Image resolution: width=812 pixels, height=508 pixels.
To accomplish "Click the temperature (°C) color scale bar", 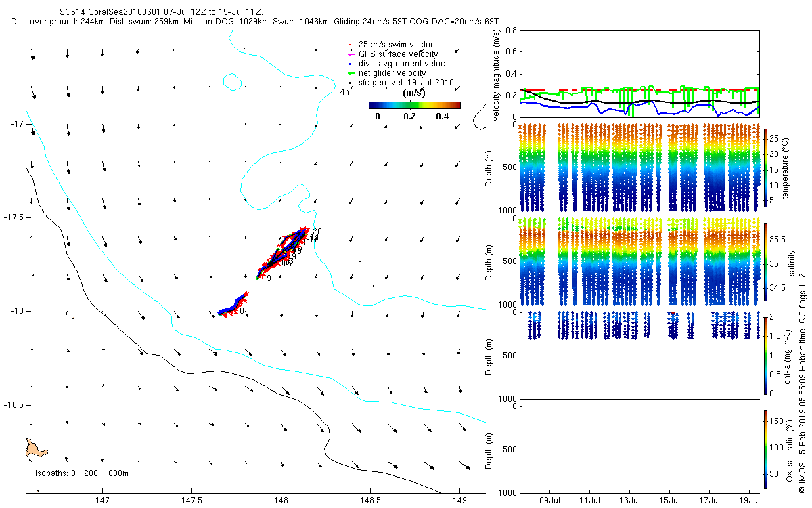I will coord(765,167).
